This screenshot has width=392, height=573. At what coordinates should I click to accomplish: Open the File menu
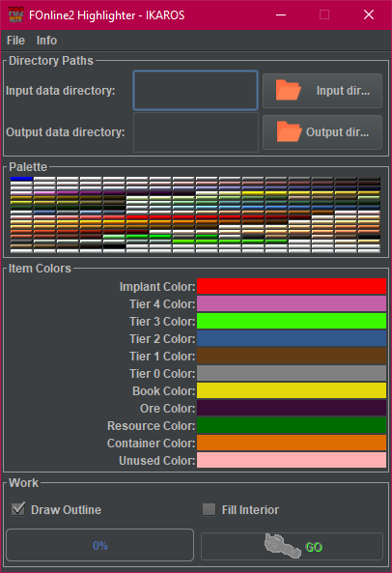15,41
